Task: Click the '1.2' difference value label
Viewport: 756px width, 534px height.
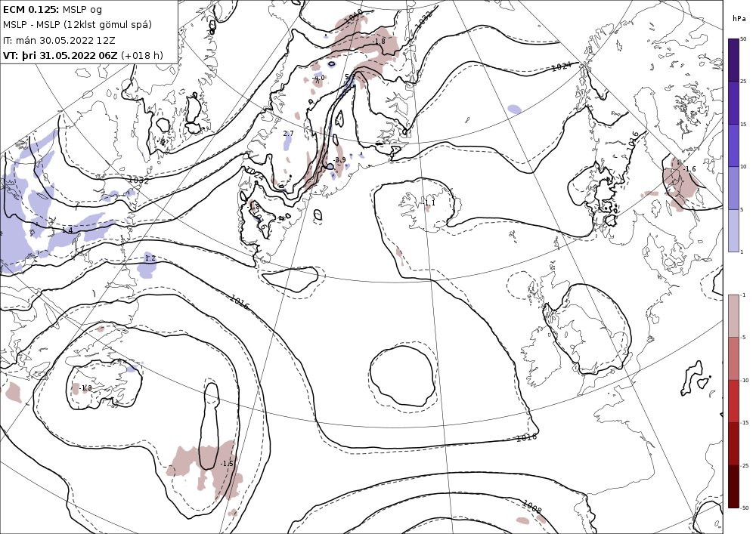Action: click(x=150, y=258)
